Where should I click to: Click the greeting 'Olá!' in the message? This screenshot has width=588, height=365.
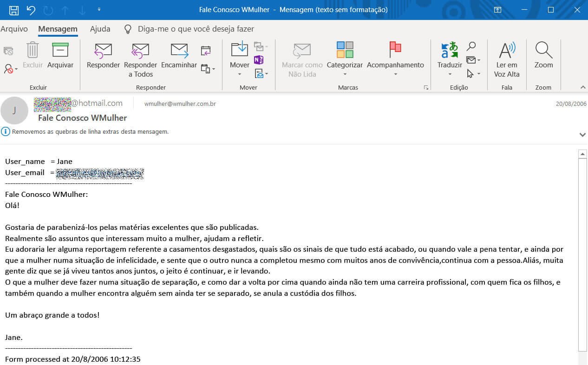[x=13, y=205]
